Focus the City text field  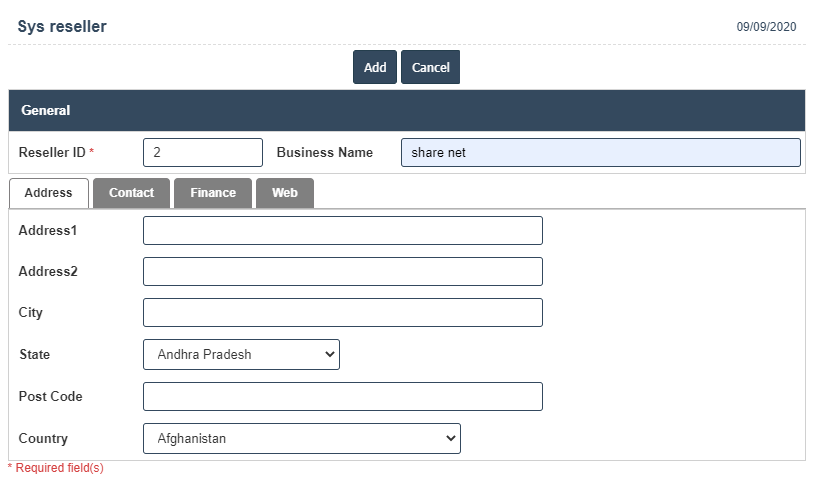pos(342,312)
